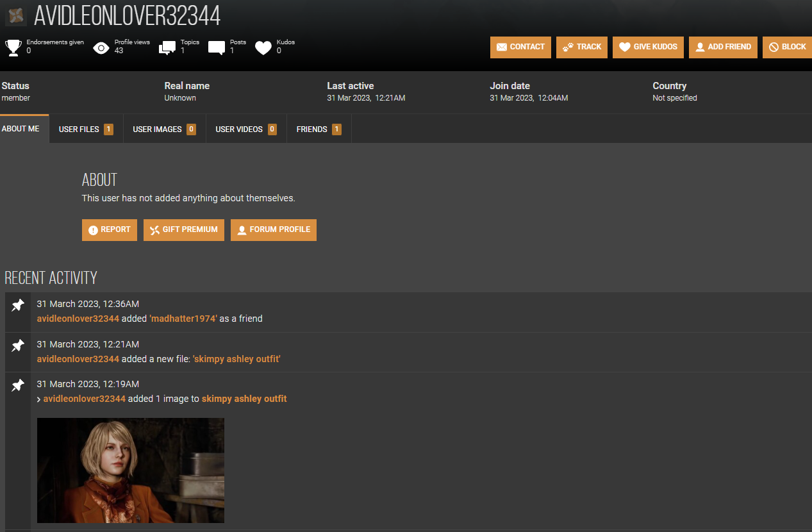Click the RECENT ACTIVITY heading
Screen dimensions: 812x532
(x=51, y=278)
